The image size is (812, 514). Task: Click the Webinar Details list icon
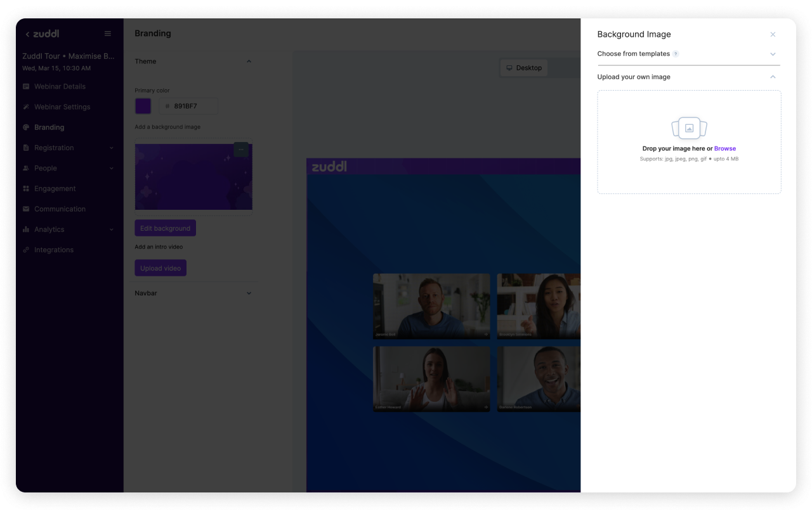click(26, 86)
